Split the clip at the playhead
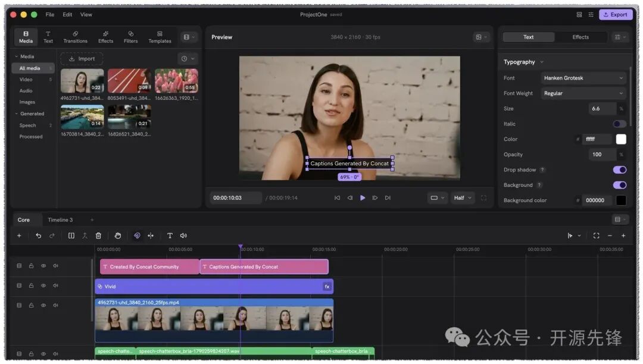Image resolution: width=643 pixels, height=364 pixels. pyautogui.click(x=71, y=236)
